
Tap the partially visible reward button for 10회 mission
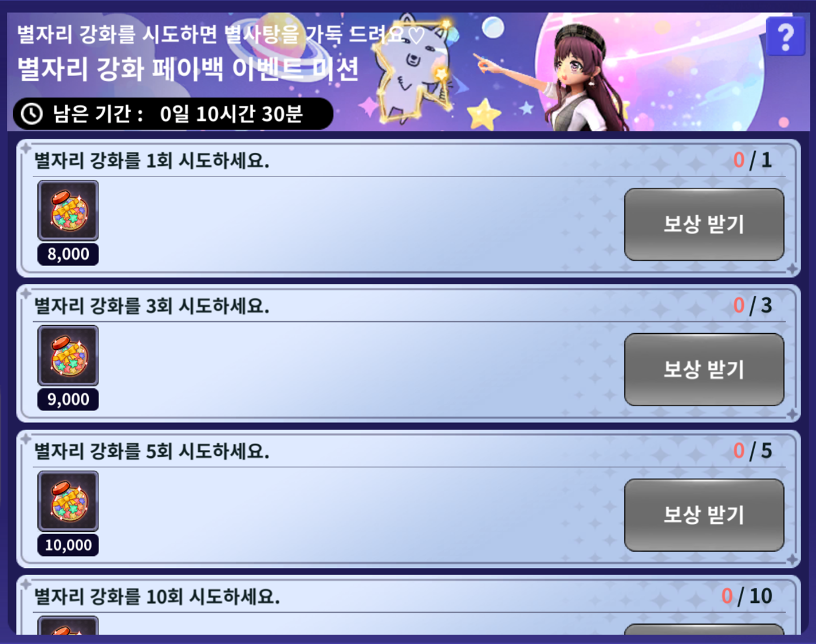pos(704,629)
